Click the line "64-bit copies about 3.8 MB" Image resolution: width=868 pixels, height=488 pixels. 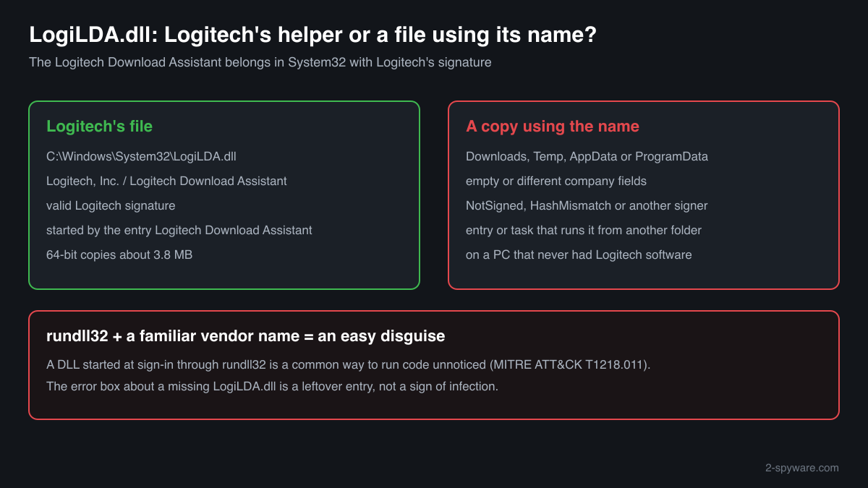[119, 254]
